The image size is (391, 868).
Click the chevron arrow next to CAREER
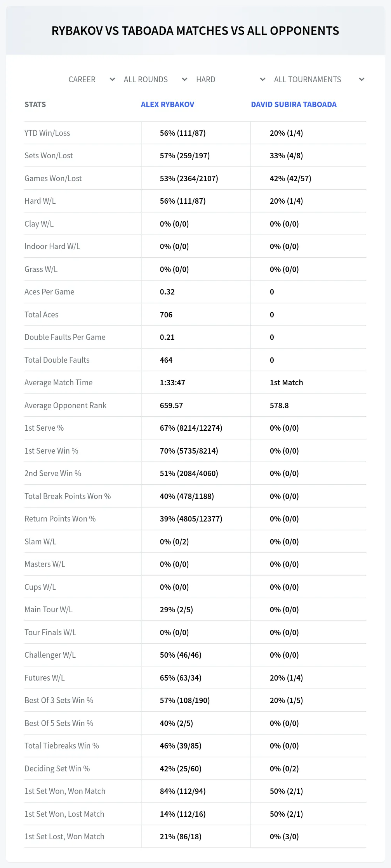pos(112,80)
